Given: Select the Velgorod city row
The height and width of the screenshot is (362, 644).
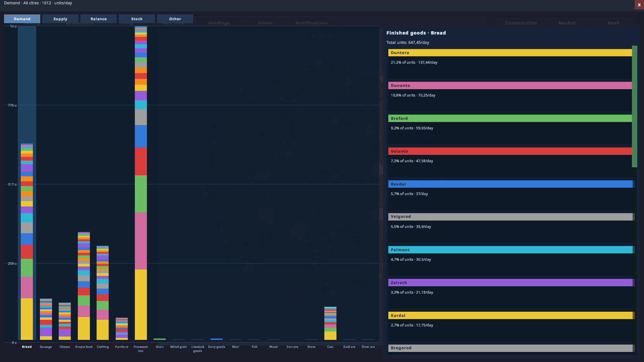Looking at the screenshot, I should [511, 217].
